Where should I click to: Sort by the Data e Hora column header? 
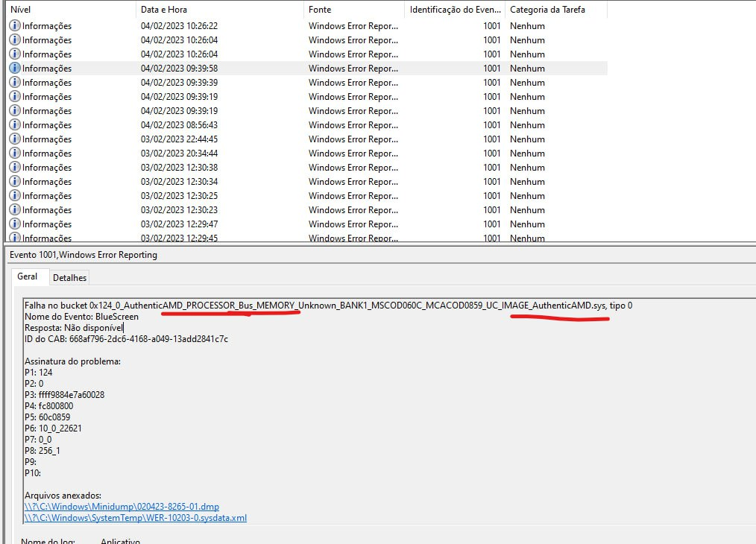tap(219, 9)
